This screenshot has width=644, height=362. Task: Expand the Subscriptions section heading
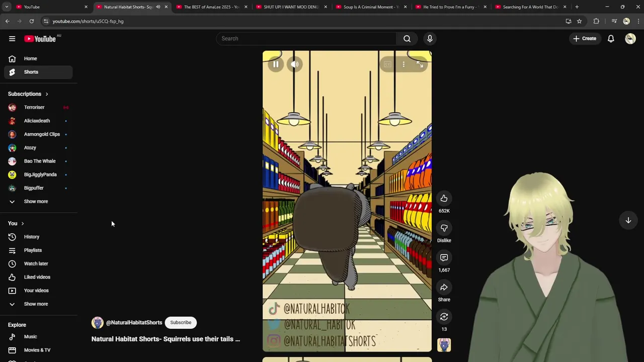click(29, 94)
